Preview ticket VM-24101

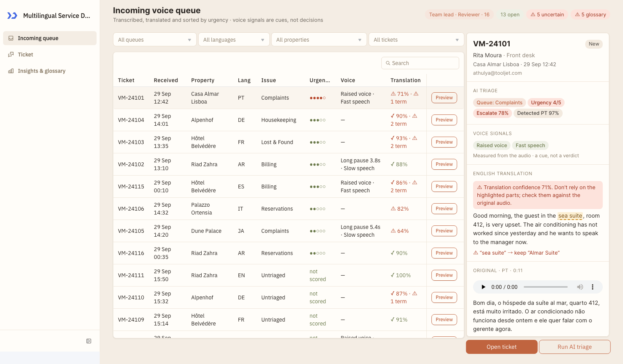(x=444, y=98)
